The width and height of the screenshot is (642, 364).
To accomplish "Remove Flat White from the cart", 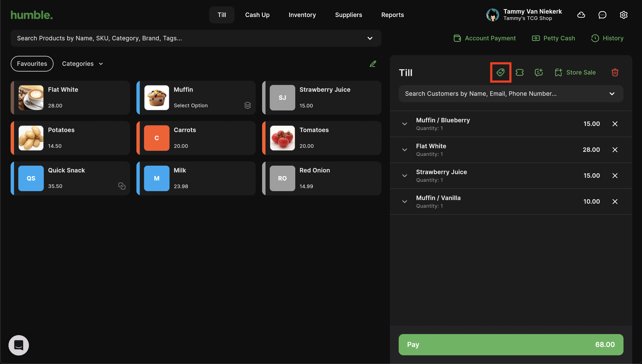I will [615, 150].
